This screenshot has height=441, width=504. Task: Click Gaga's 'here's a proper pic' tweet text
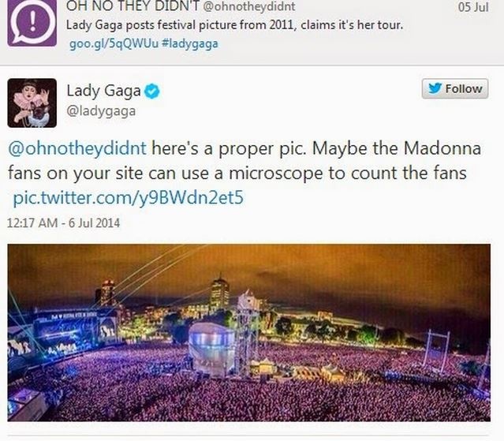(x=245, y=161)
